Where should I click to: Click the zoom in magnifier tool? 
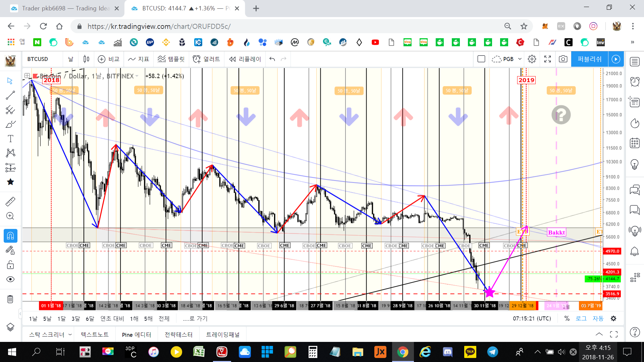coord(10,216)
